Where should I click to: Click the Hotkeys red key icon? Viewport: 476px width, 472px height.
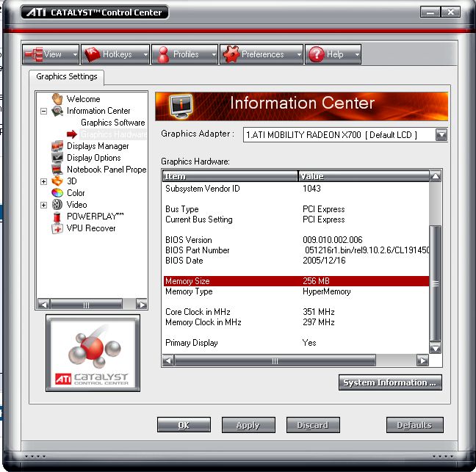(x=93, y=54)
